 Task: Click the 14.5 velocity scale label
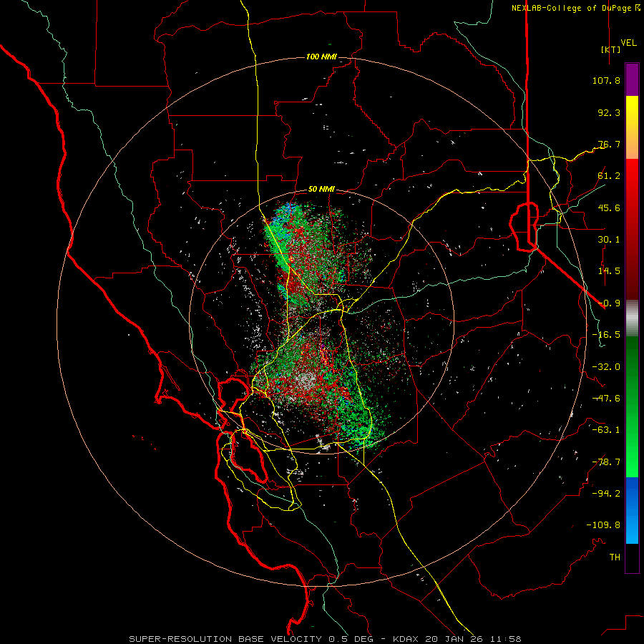coord(609,271)
